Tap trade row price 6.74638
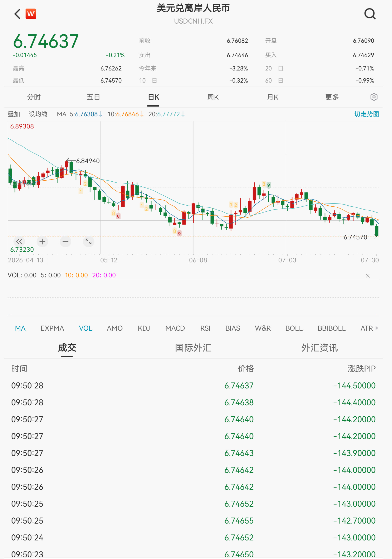The height and width of the screenshot is (559, 392). point(239,402)
